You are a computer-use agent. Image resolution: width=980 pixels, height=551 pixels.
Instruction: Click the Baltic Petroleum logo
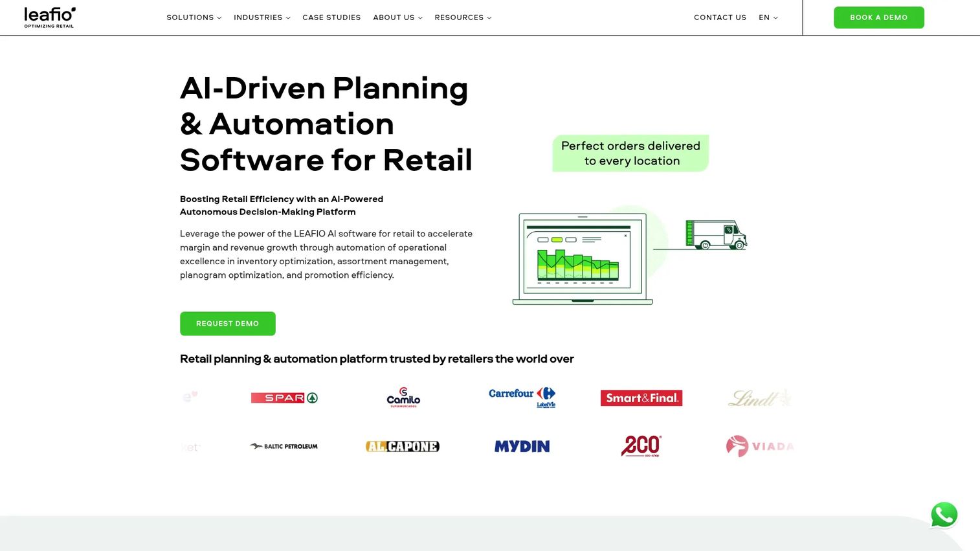[284, 446]
